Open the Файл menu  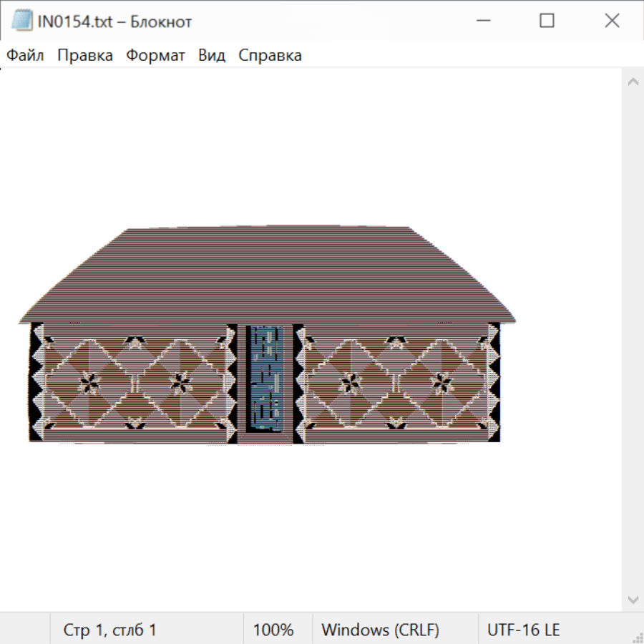tap(25, 56)
